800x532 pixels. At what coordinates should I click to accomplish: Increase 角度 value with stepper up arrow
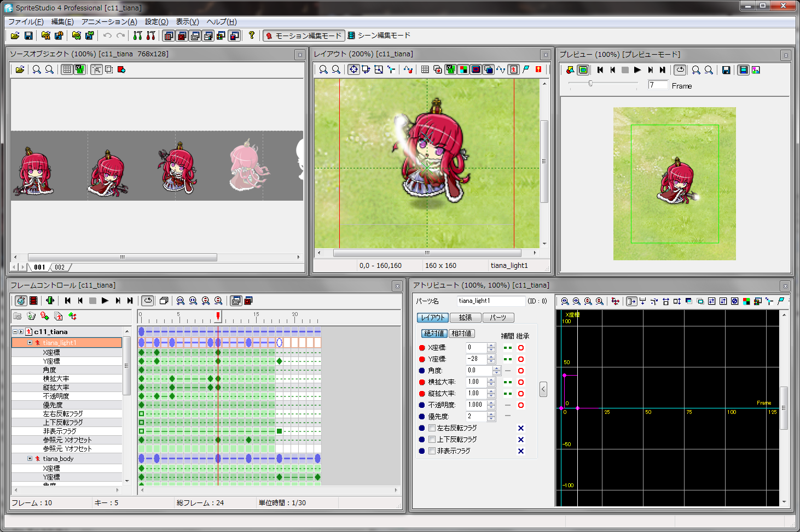497,368
